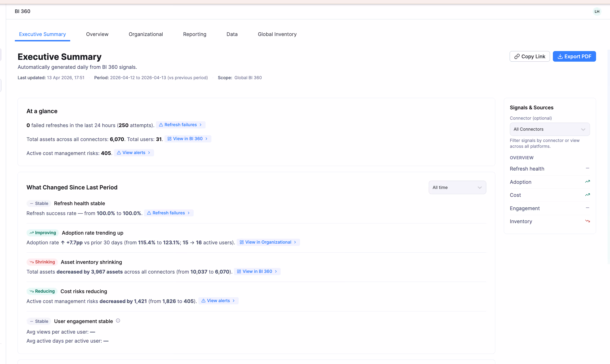Open View in Organizational link
610x364 pixels.
pos(268,242)
